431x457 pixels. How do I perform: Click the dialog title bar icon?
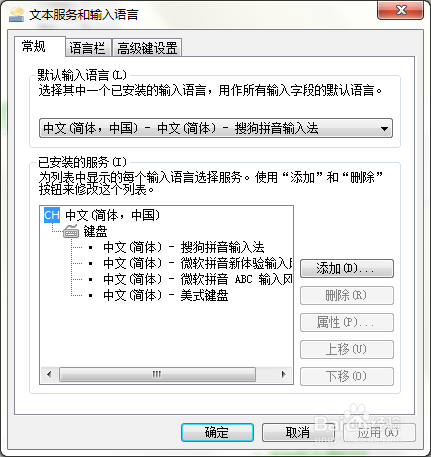(x=16, y=14)
